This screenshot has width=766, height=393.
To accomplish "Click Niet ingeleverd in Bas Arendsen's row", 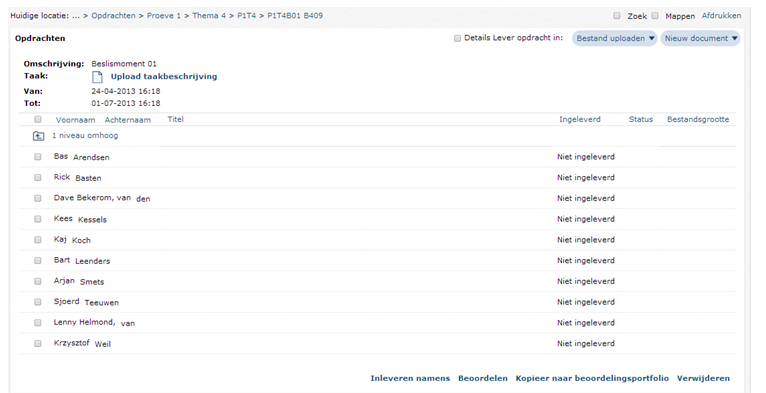I will [586, 157].
